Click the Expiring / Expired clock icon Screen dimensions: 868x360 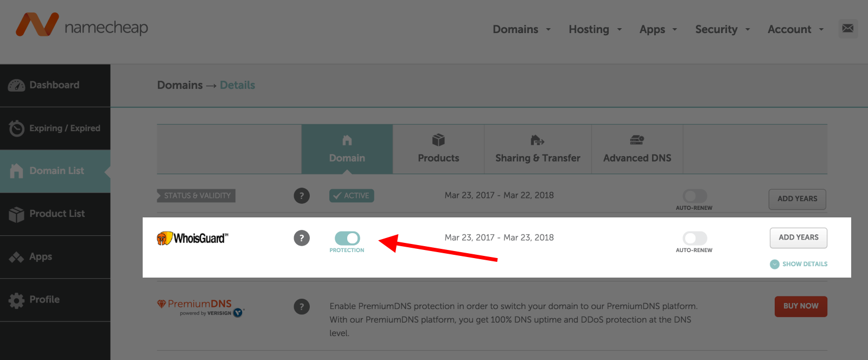(16, 128)
